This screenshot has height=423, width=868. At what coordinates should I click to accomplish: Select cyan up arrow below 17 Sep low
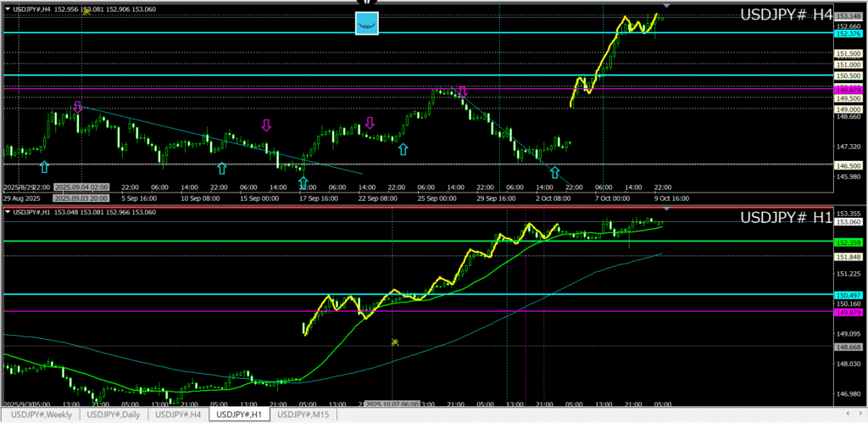tap(303, 181)
